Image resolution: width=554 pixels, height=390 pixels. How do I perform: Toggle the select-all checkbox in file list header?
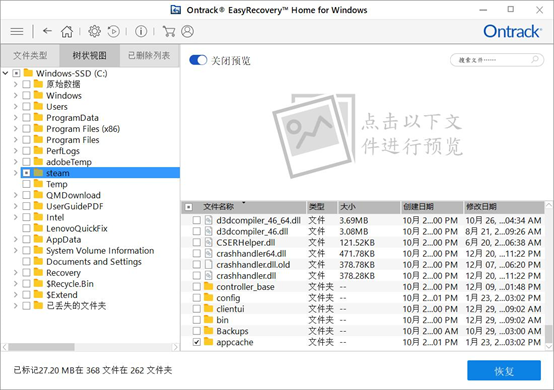pos(189,207)
